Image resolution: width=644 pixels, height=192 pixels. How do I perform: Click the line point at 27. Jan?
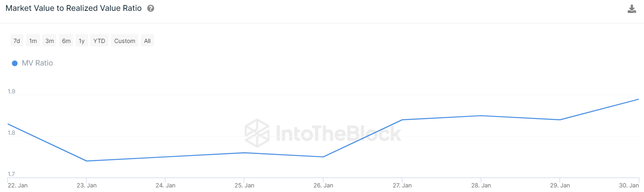[402, 120]
